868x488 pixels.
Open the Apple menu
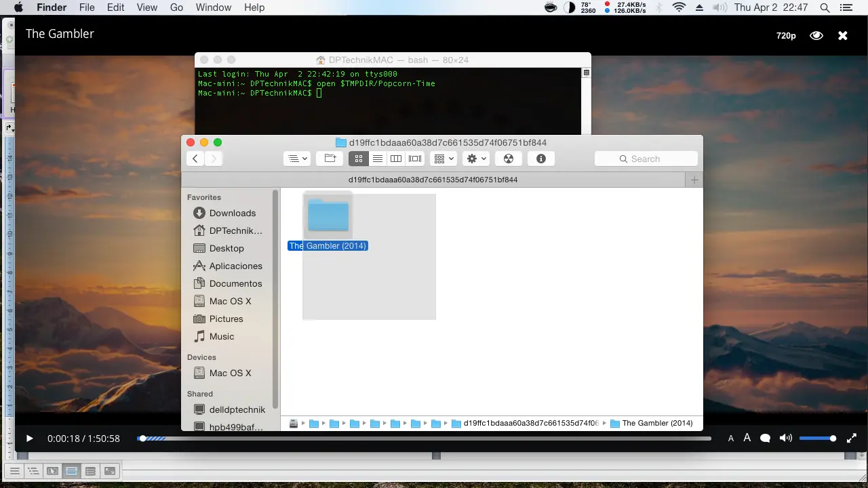click(18, 7)
